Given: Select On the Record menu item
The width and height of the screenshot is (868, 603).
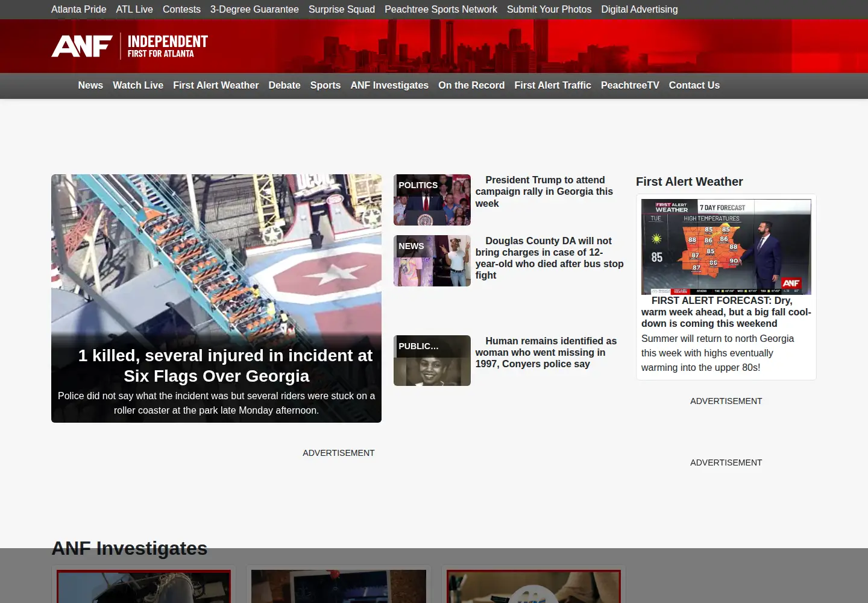Looking at the screenshot, I should [471, 86].
